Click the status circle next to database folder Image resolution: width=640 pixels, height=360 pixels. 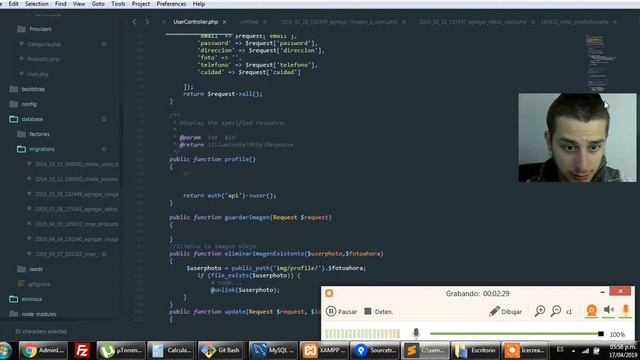(x=104, y=119)
